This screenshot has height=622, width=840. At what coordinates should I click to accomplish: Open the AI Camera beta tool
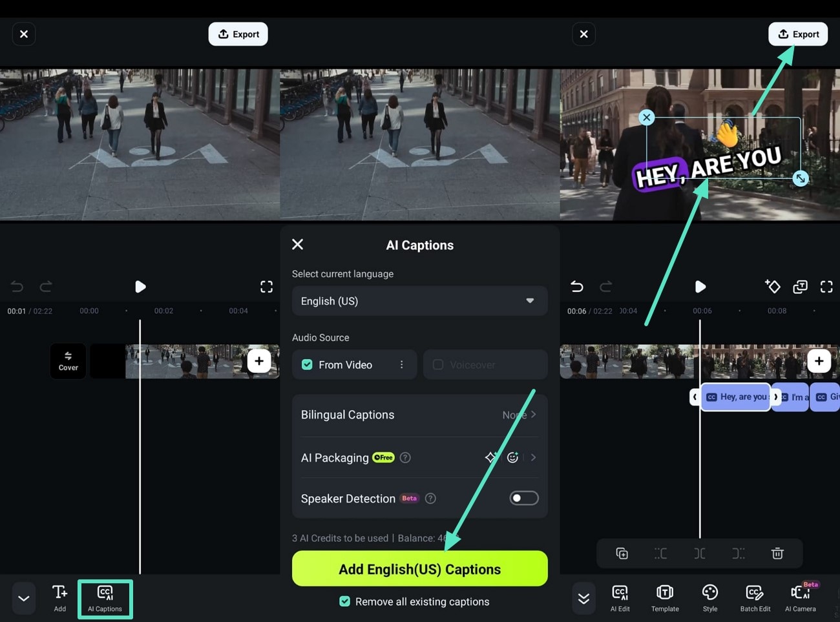[x=801, y=598]
